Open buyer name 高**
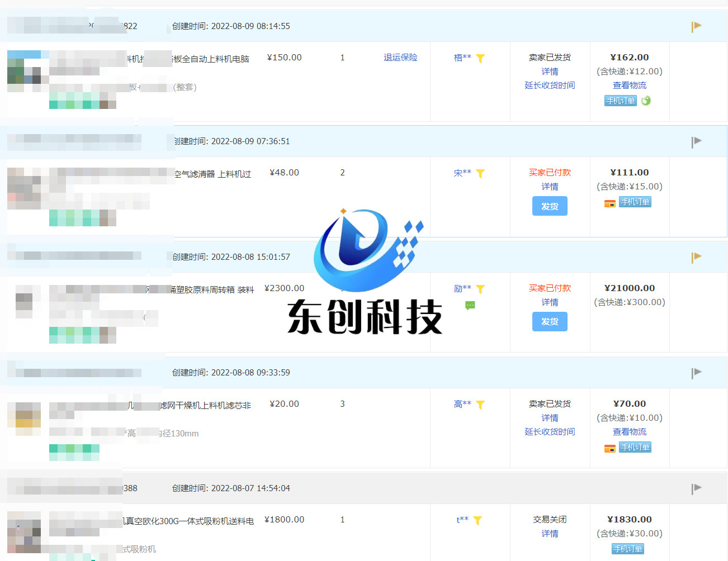Viewport: 728px width, 561px height. [x=462, y=404]
